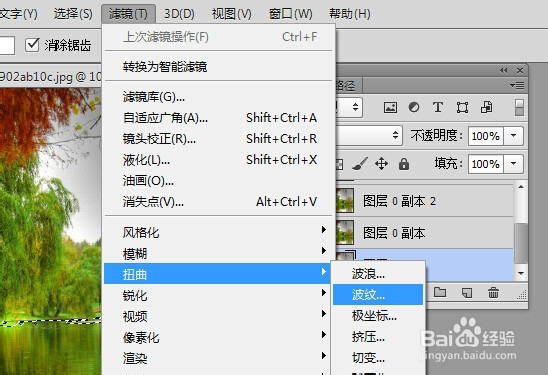
Task: Click layers panel scroll down arrow
Action: tap(521, 273)
